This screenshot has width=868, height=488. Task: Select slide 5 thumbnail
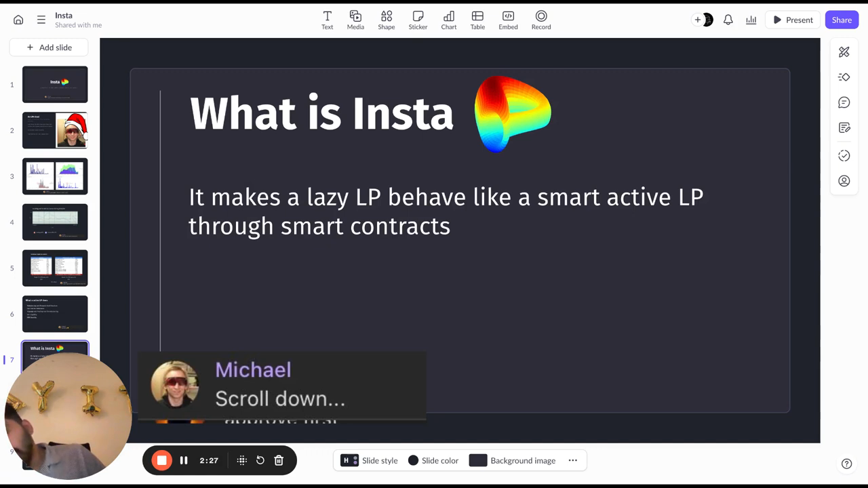coord(55,268)
